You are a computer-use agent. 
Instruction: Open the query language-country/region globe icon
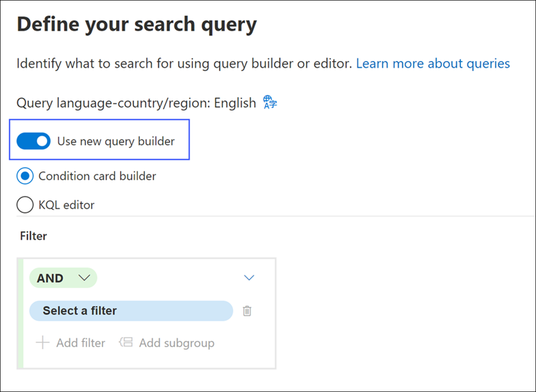click(270, 102)
